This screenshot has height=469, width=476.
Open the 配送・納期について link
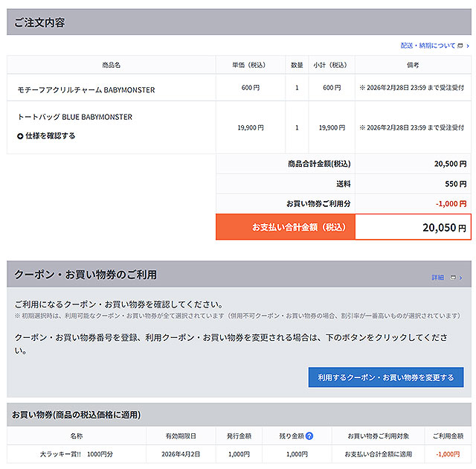[428, 45]
